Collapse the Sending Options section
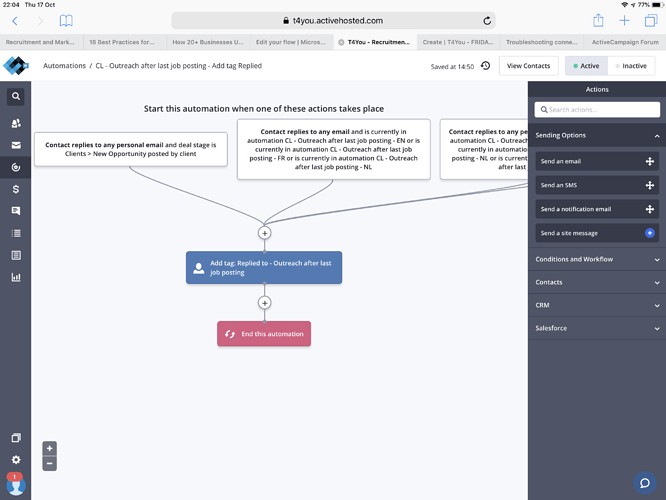 [657, 135]
